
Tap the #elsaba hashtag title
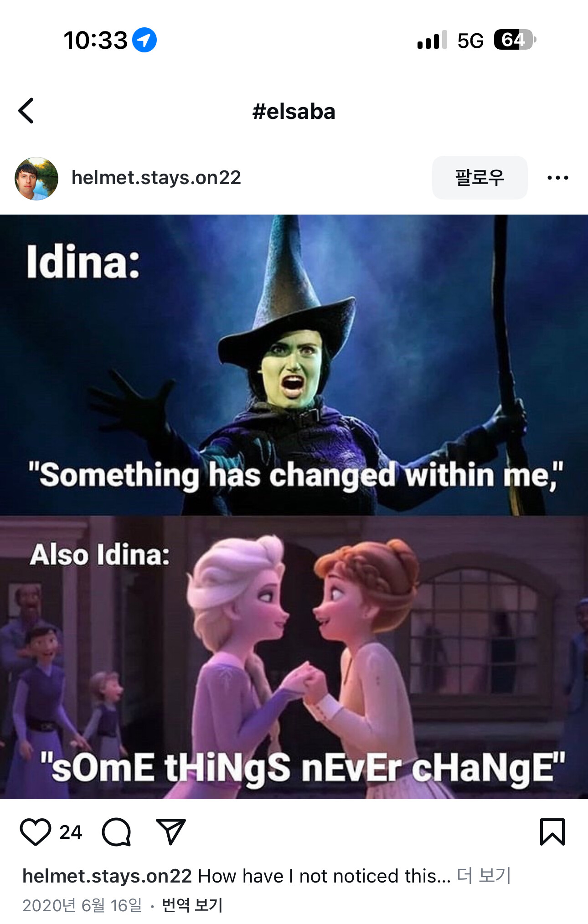pos(294,111)
